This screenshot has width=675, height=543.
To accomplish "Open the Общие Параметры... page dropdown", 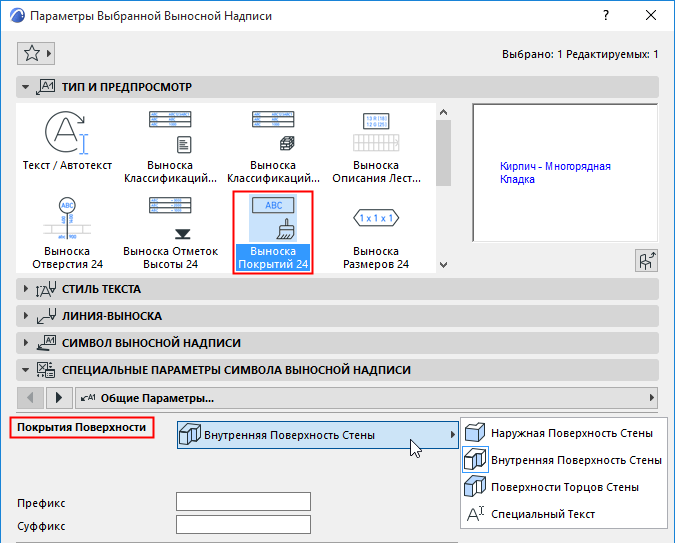I will tap(366, 398).
